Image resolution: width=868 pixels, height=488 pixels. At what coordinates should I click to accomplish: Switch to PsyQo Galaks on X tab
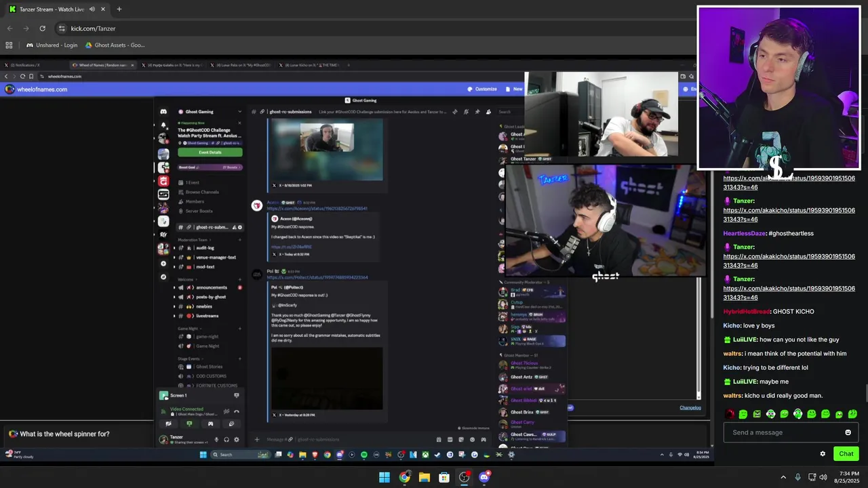coord(171,65)
